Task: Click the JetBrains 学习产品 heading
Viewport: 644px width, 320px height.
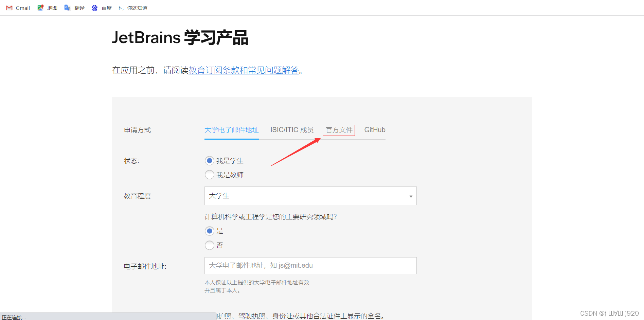Action: 180,37
